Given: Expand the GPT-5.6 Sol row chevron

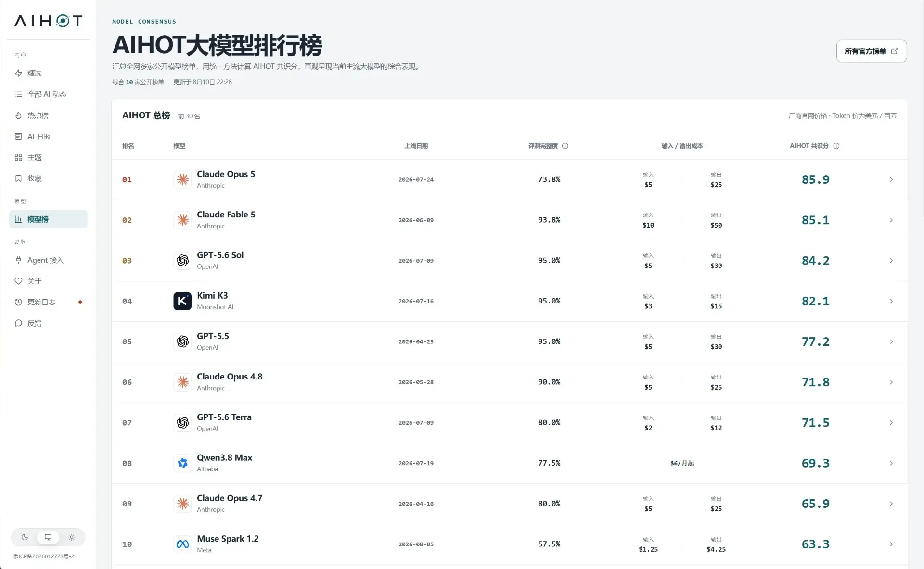Looking at the screenshot, I should pyautogui.click(x=891, y=261).
